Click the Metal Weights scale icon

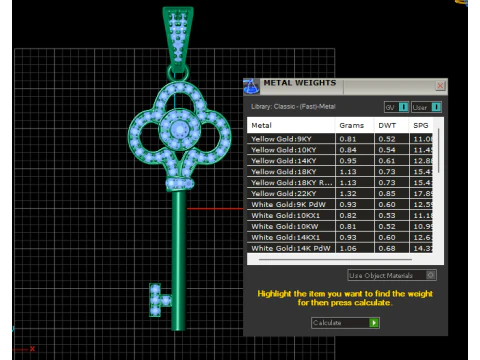(x=251, y=86)
